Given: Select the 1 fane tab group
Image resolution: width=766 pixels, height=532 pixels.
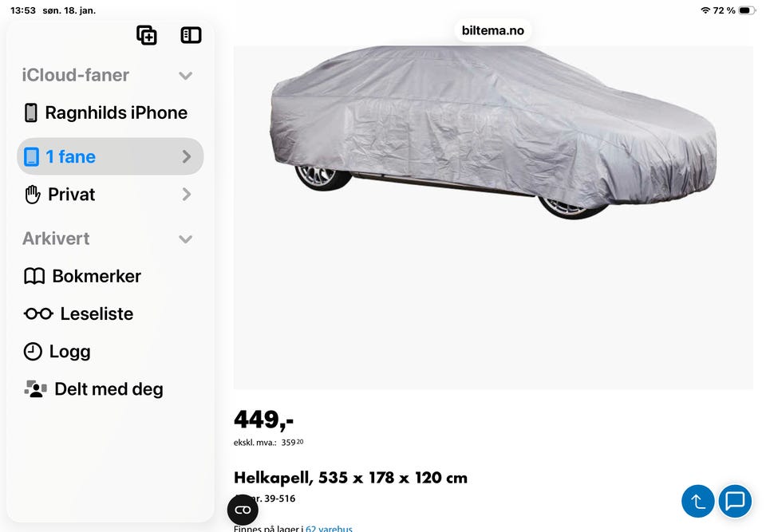Looking at the screenshot, I should (110, 156).
